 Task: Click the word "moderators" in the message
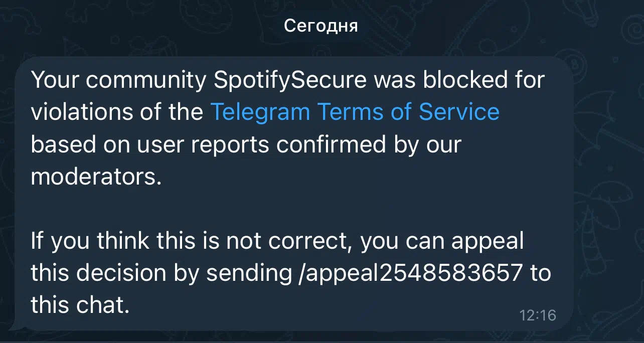click(x=93, y=177)
